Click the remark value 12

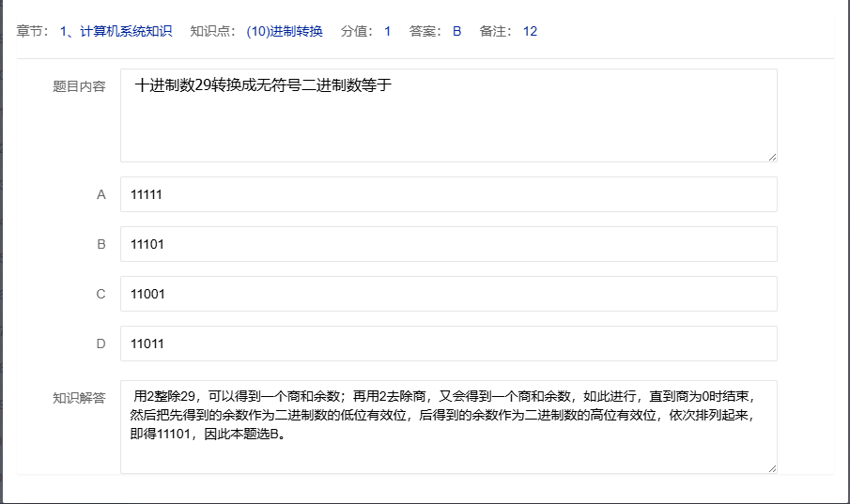tap(530, 31)
